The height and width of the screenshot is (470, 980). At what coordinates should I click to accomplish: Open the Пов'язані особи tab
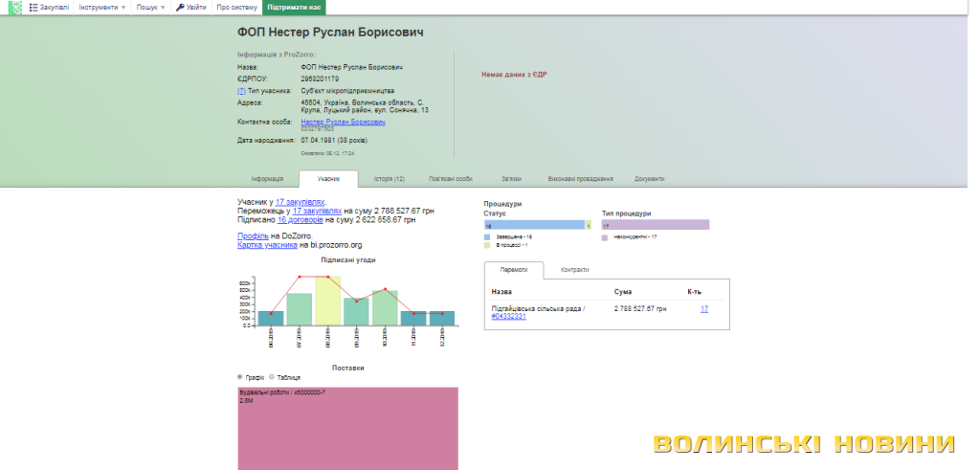(x=451, y=179)
